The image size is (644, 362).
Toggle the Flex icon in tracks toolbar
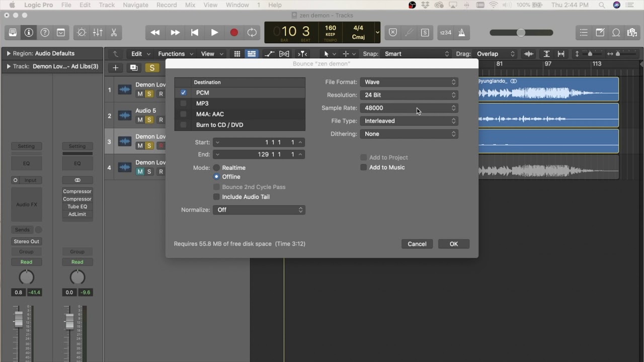tap(284, 54)
